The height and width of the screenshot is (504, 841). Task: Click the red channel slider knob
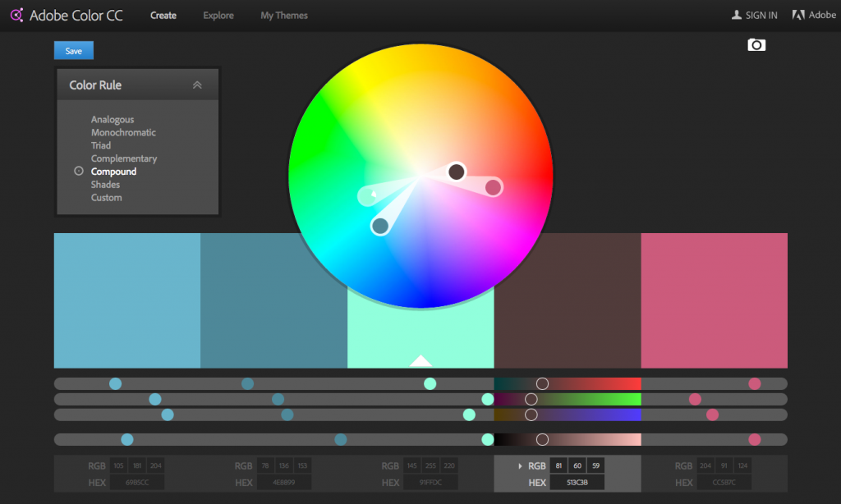(x=542, y=383)
